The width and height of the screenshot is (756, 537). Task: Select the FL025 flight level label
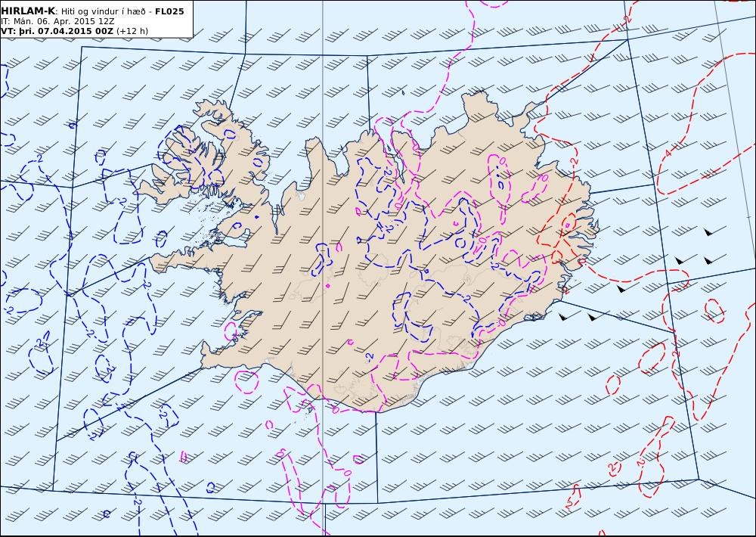pyautogui.click(x=169, y=11)
